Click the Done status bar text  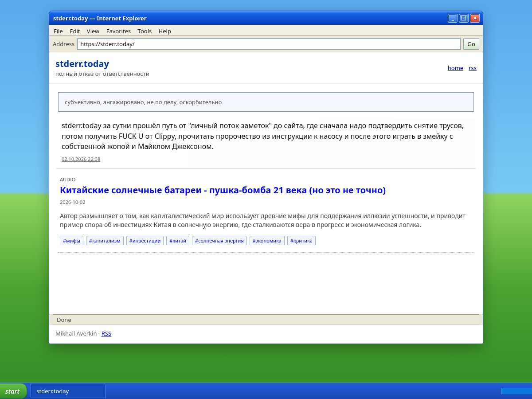[64, 320]
